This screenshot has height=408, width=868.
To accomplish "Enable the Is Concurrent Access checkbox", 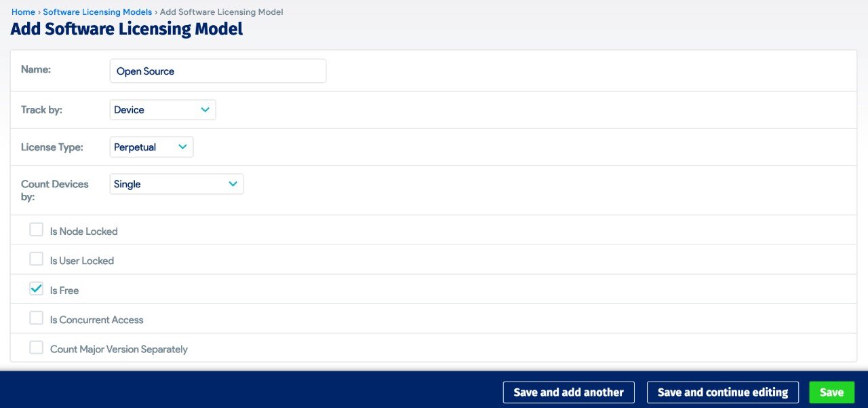I will pyautogui.click(x=37, y=318).
